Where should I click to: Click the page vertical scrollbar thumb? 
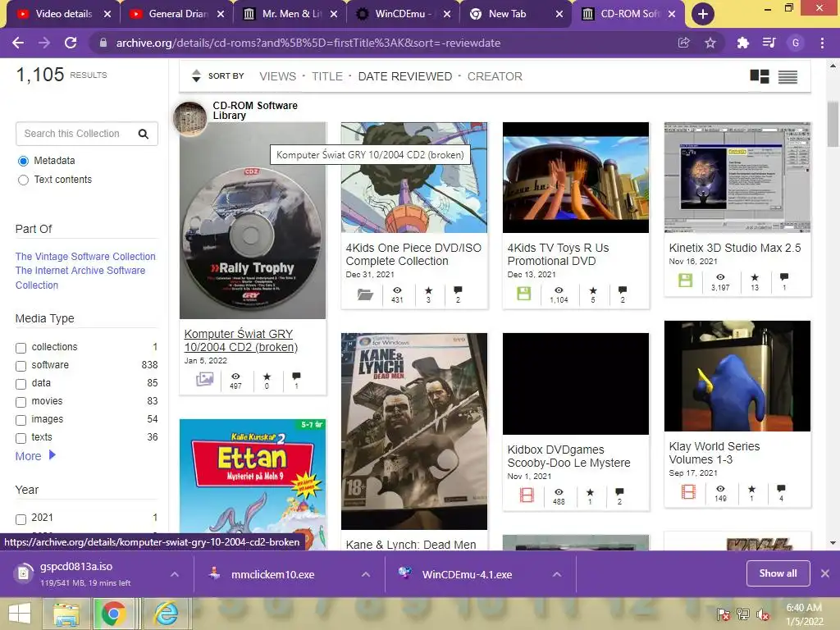point(833,125)
